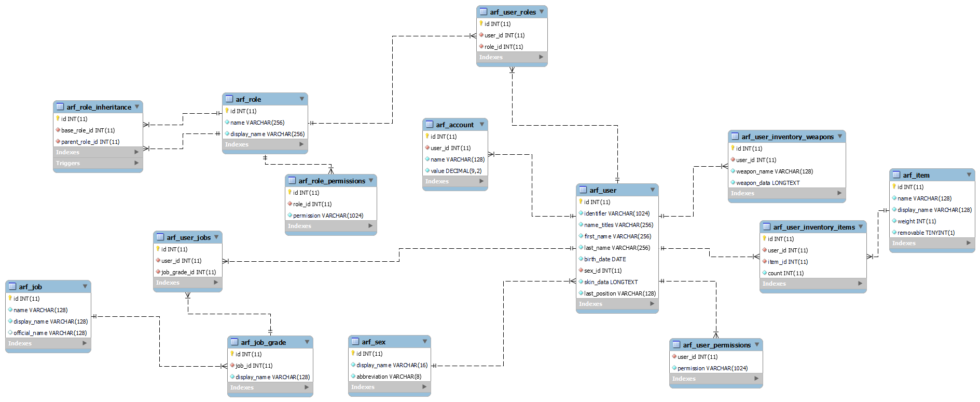Click the arf_role_permissions table icon
The width and height of the screenshot is (980, 402).
[x=292, y=180]
